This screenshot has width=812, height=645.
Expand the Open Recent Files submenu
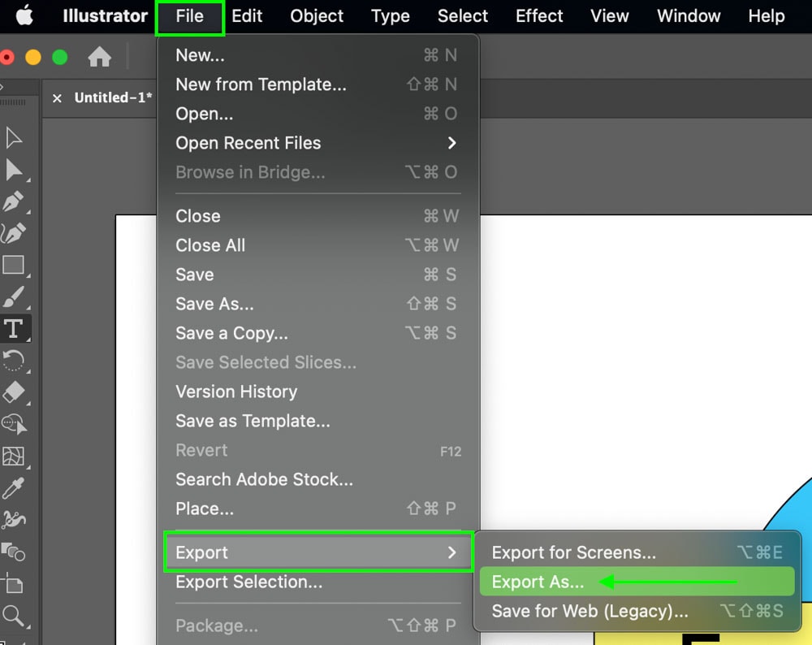[248, 143]
